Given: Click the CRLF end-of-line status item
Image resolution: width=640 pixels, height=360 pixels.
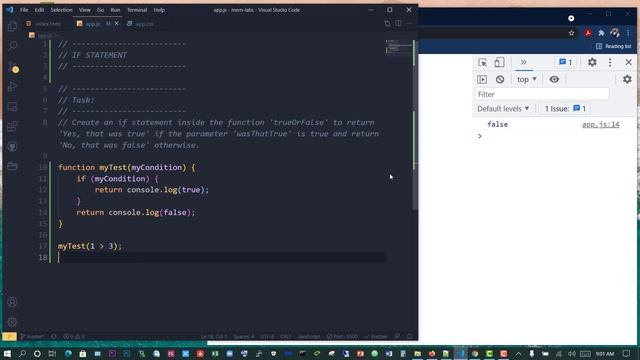Looking at the screenshot, I should tap(286, 337).
